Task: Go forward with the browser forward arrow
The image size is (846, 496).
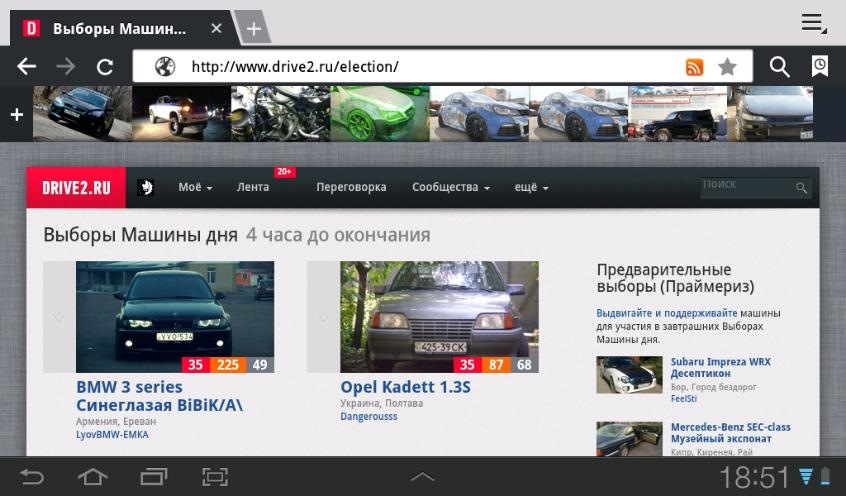Action: (x=66, y=66)
